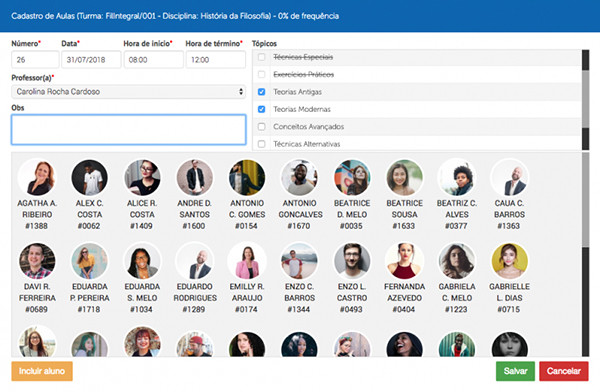Viewport: 600px width, 392px height.
Task: Click the Data field showing 31/07/2018
Action: (x=91, y=60)
